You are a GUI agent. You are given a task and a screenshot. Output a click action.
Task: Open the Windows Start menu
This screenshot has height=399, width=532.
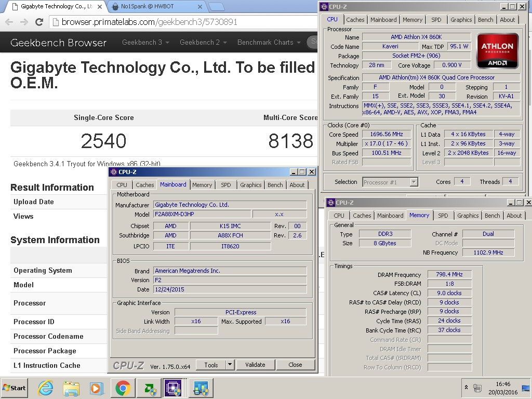(x=15, y=388)
